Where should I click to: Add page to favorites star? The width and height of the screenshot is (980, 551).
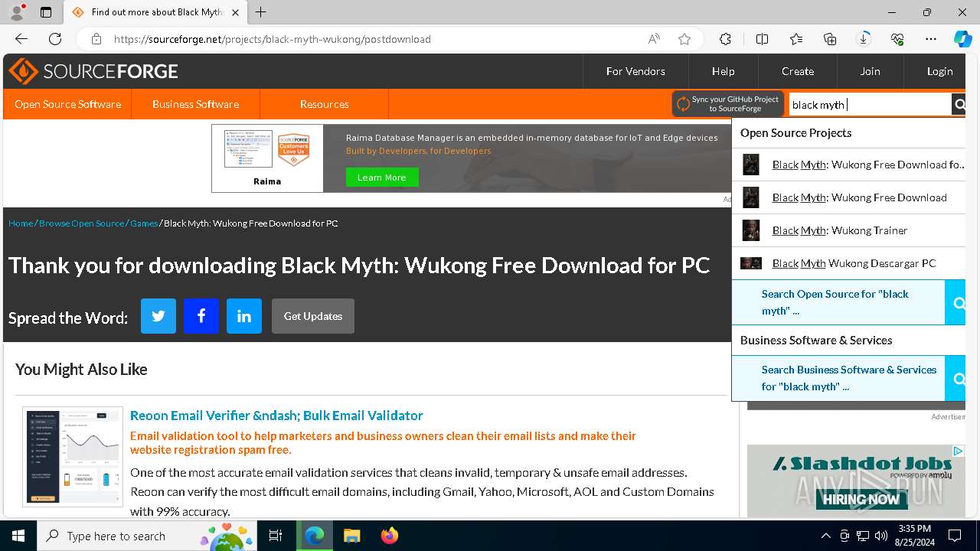(684, 39)
